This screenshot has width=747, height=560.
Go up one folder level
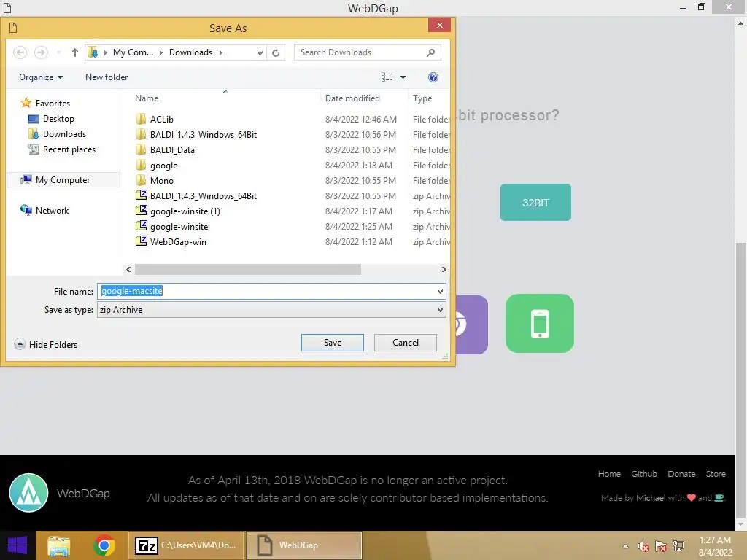[x=75, y=52]
